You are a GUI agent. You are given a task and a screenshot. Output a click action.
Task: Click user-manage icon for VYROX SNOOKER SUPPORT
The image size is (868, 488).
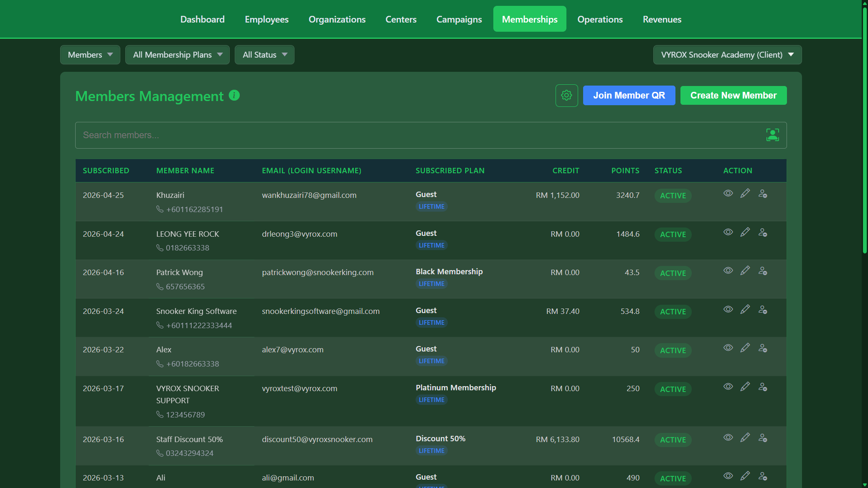pyautogui.click(x=763, y=387)
